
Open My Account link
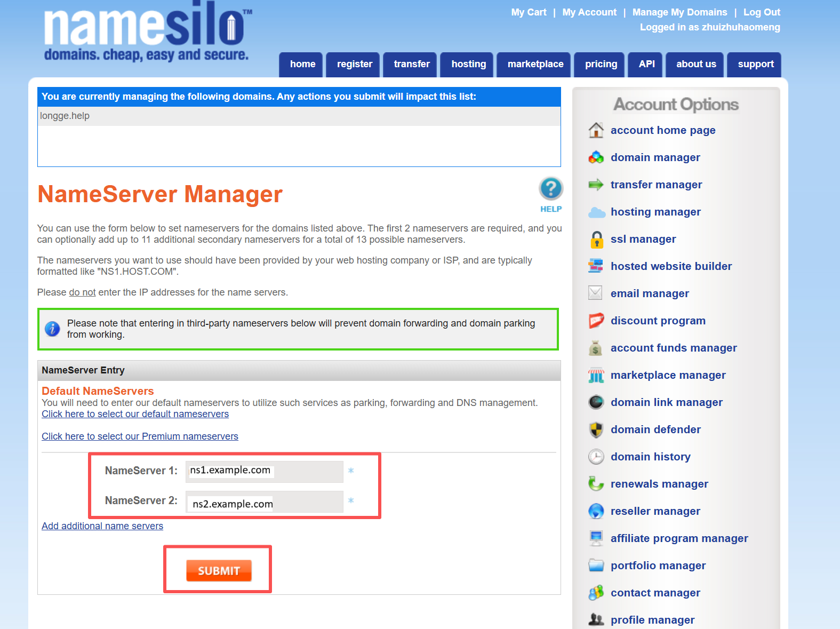(x=589, y=12)
